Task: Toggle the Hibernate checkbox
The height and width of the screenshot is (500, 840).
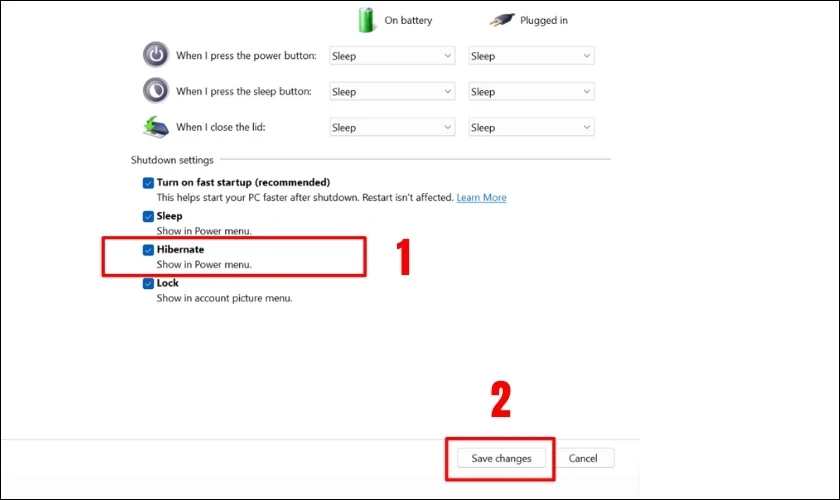Action: pos(148,250)
